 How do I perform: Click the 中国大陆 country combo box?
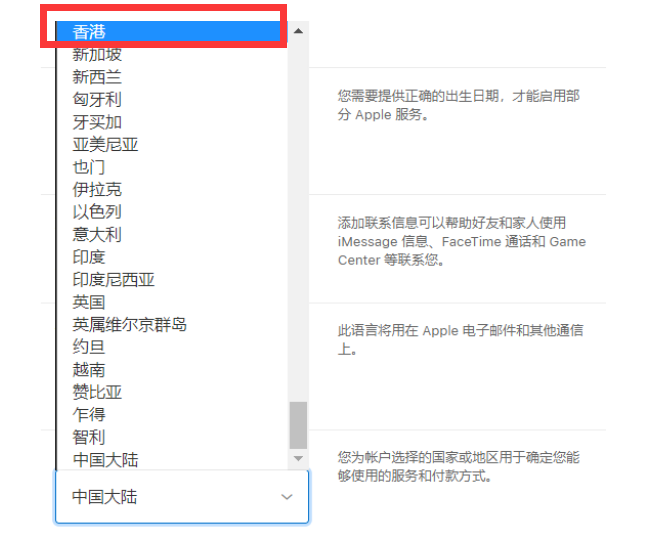coord(182,497)
